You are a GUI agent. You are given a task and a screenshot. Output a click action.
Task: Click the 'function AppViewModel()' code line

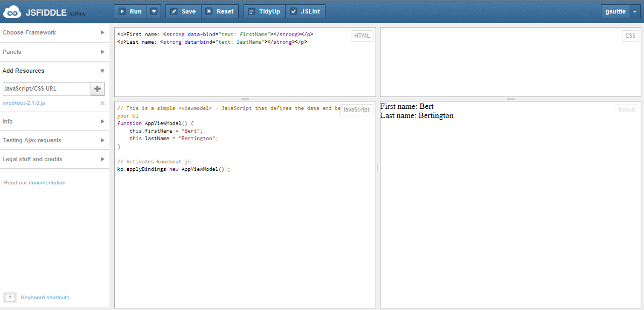pos(155,123)
